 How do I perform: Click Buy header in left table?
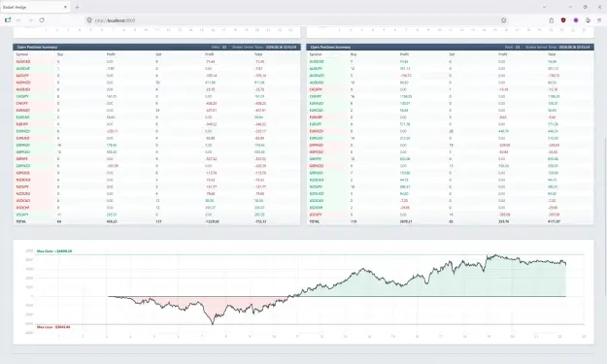pyautogui.click(x=60, y=54)
